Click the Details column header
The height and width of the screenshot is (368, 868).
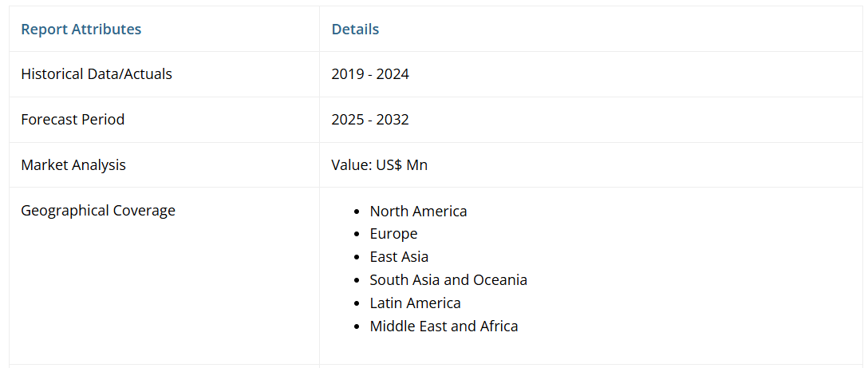tap(355, 30)
